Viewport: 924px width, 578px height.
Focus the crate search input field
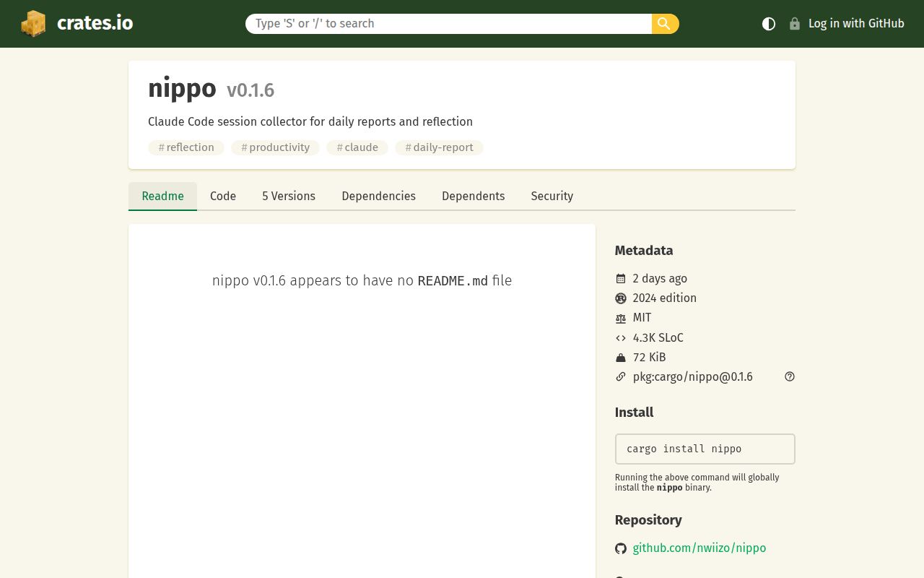[448, 24]
